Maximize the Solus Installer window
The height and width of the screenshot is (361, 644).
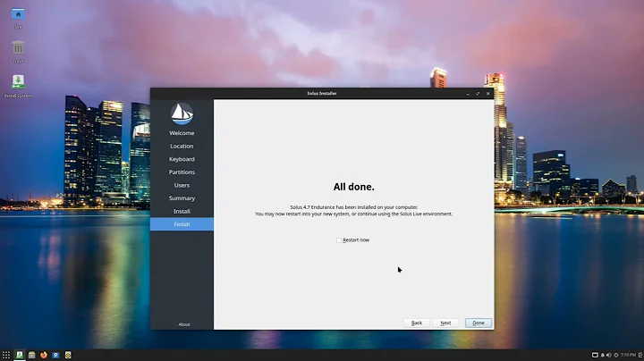click(x=478, y=94)
